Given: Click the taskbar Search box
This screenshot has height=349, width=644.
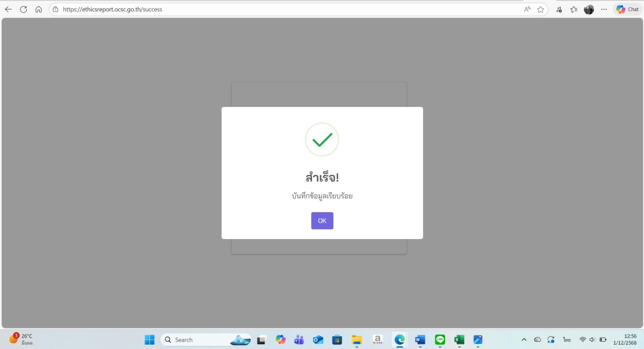Looking at the screenshot, I should [206, 340].
